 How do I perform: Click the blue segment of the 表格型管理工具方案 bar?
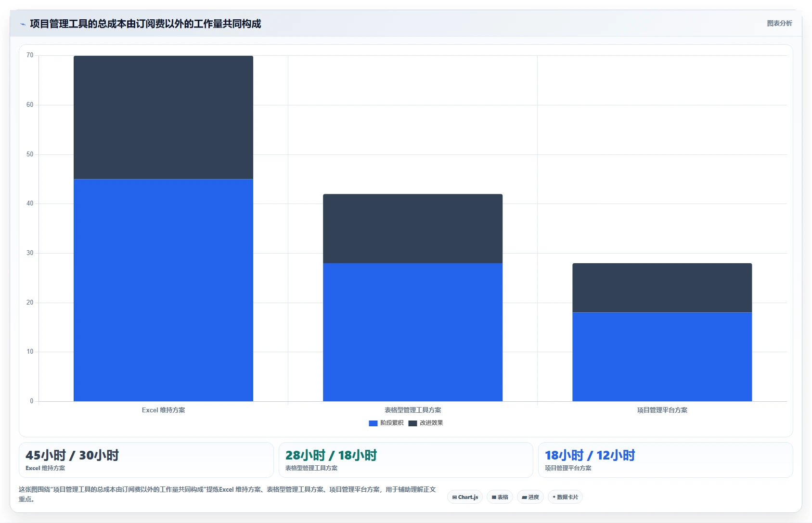(x=412, y=332)
